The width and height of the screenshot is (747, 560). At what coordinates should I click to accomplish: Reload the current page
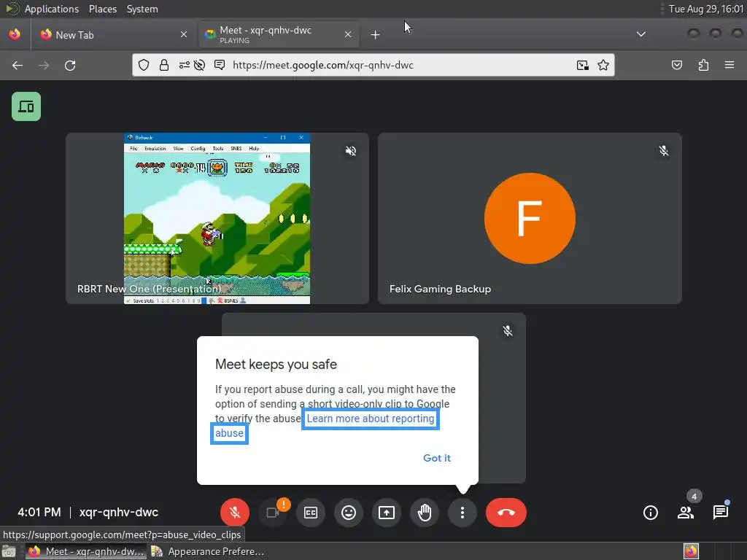70,65
